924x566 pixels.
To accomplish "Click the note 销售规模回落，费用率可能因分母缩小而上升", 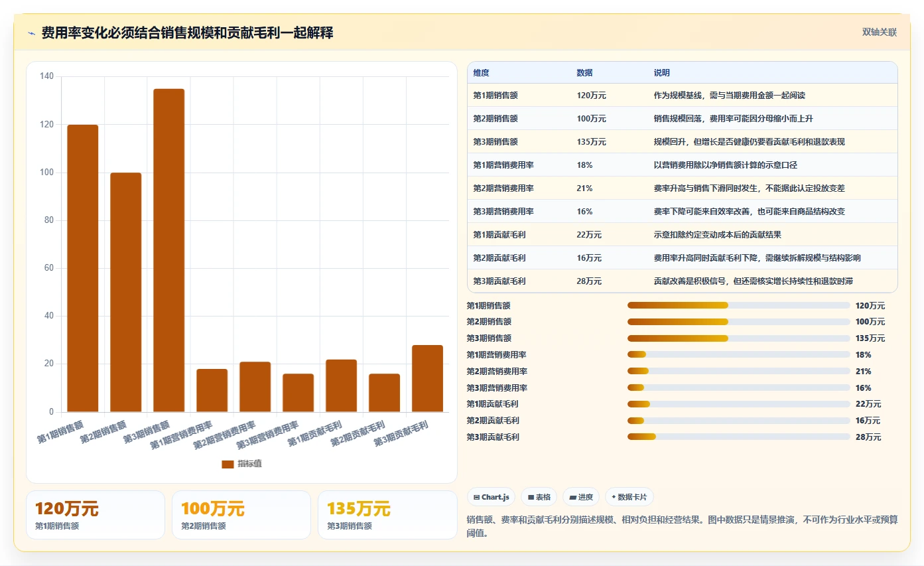I will [x=735, y=119].
